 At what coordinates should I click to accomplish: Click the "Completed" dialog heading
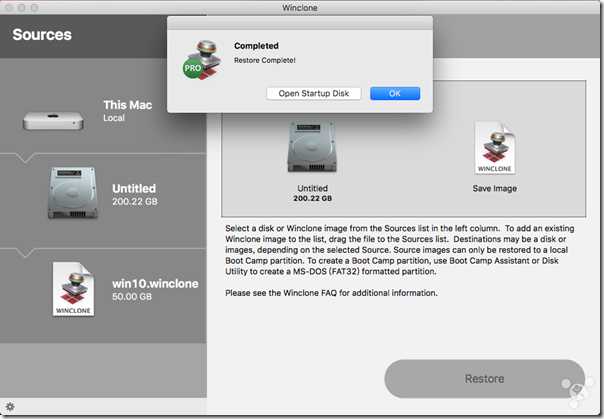256,46
